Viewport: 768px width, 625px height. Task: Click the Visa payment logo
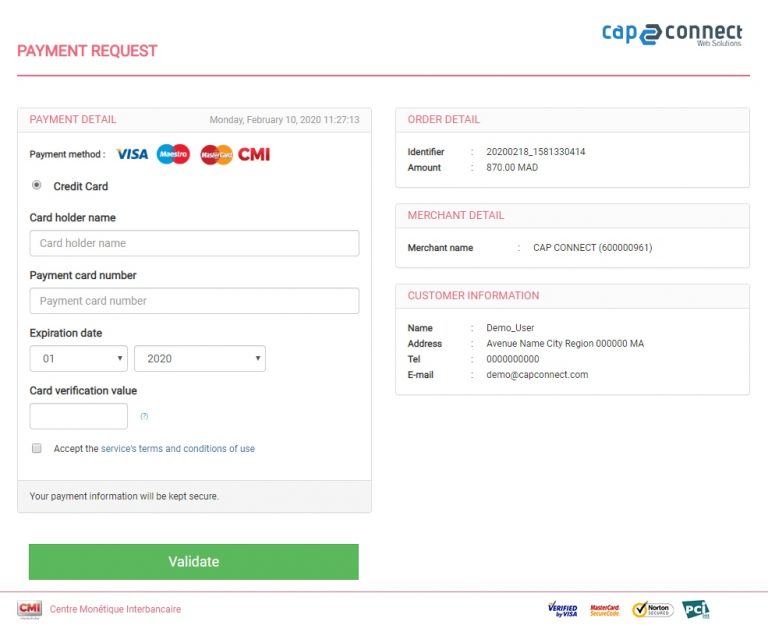click(132, 154)
